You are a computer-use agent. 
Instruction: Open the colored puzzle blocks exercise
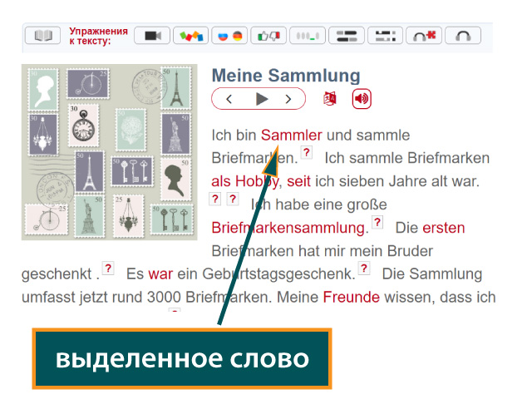[190, 36]
